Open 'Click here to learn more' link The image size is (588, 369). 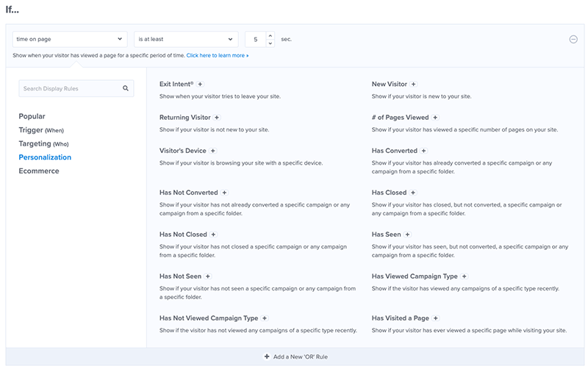pos(218,56)
